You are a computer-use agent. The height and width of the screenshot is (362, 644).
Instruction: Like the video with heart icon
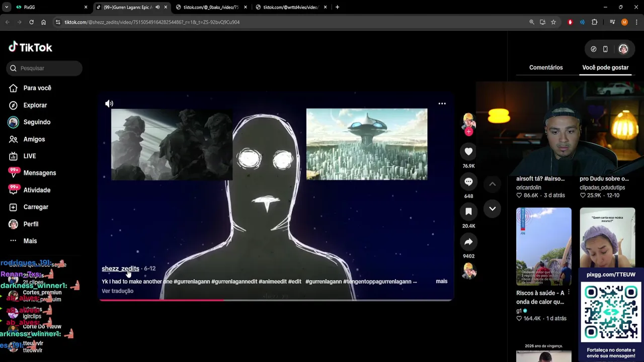468,151
